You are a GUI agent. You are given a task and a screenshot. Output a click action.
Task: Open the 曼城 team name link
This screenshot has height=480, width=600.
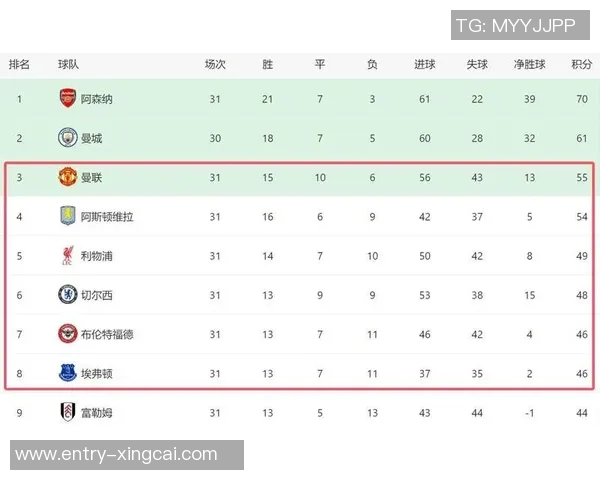point(91,138)
